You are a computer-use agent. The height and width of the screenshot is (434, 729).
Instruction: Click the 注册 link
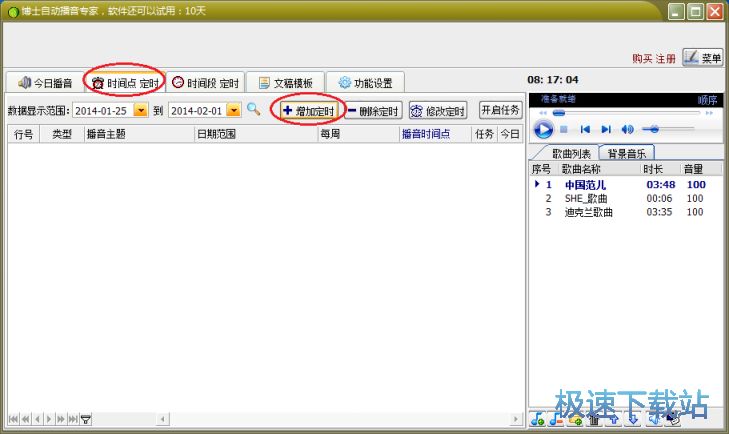(x=666, y=59)
